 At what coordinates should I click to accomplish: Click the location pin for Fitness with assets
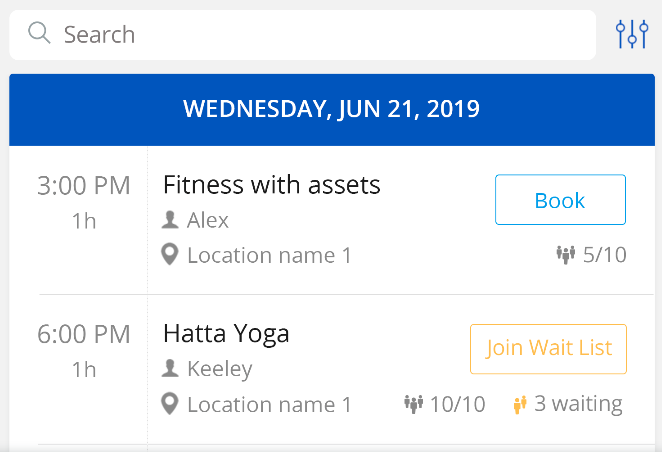pos(170,254)
